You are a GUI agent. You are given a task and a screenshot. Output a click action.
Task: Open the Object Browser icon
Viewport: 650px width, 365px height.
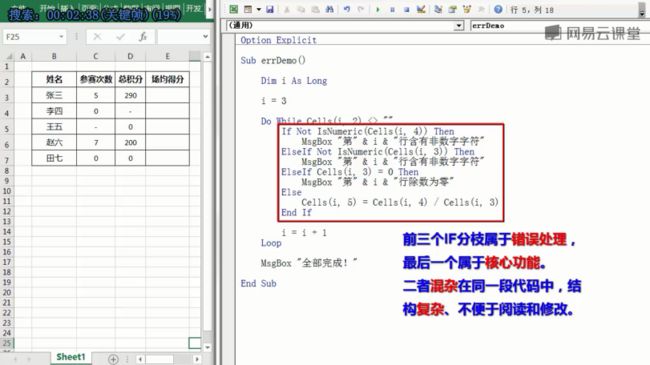click(x=467, y=9)
